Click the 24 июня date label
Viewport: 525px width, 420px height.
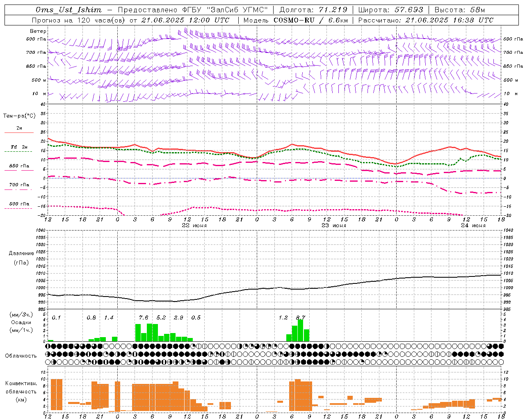473,226
